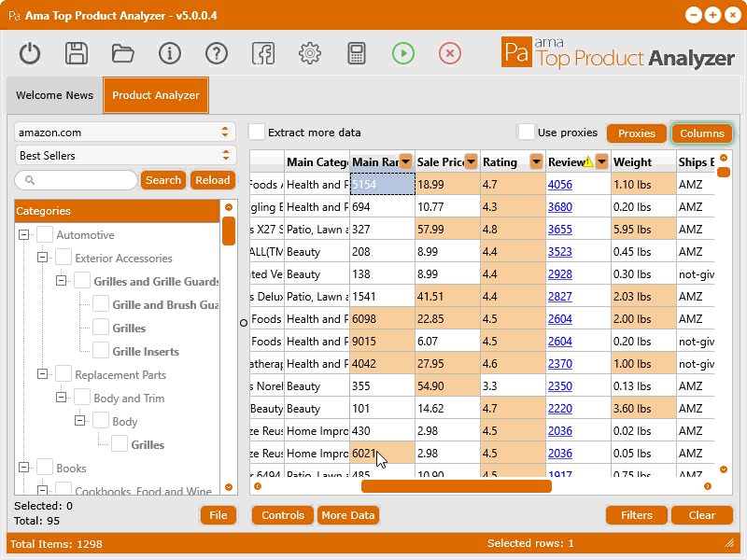Image resolution: width=747 pixels, height=560 pixels.
Task: Enable the Extract more data checkbox
Action: 257,132
